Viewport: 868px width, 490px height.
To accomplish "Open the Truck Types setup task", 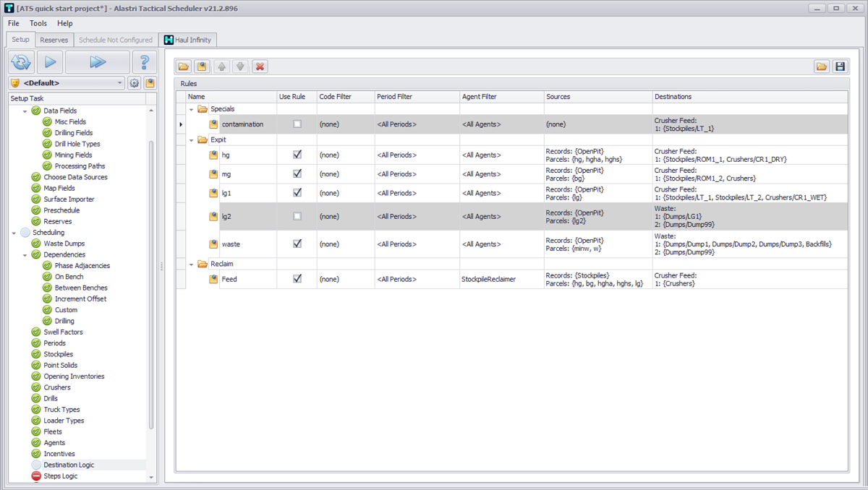I will pos(61,410).
